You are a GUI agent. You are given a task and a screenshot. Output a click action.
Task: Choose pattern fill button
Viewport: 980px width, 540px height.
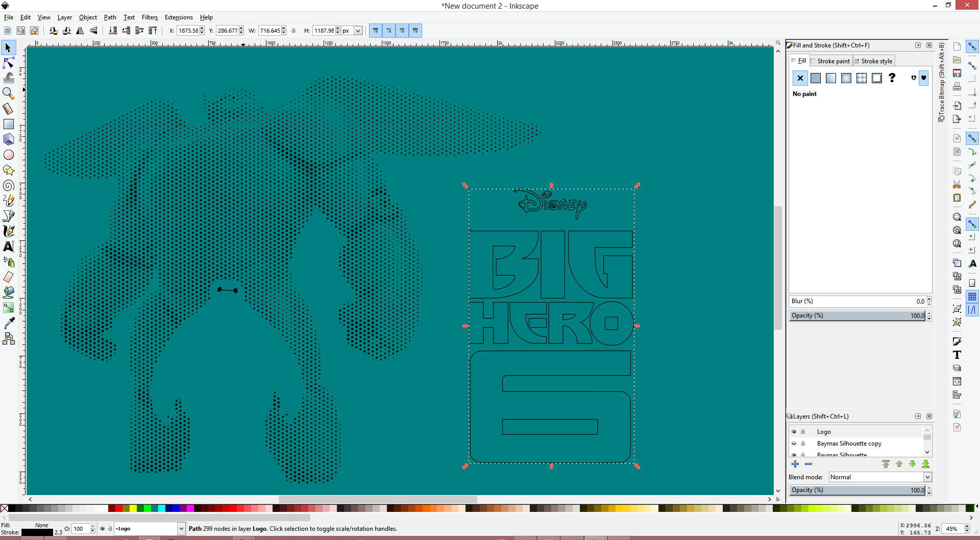pyautogui.click(x=862, y=78)
